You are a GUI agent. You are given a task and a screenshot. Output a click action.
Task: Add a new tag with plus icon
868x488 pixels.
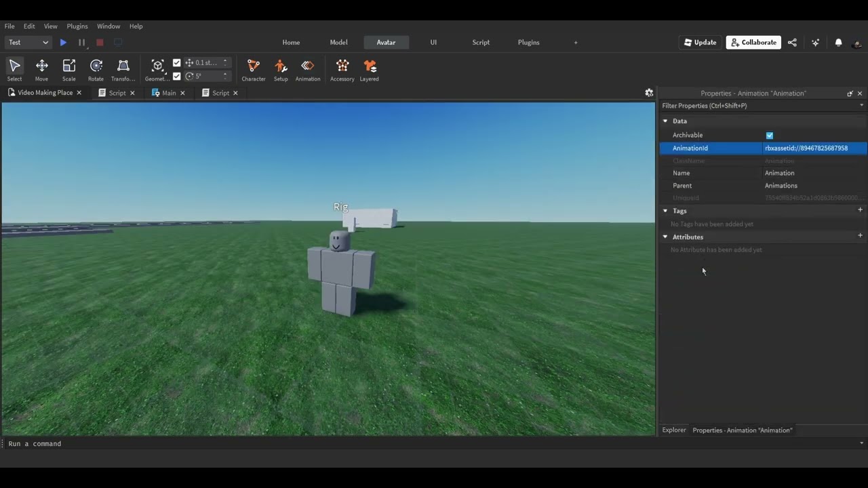pyautogui.click(x=860, y=210)
